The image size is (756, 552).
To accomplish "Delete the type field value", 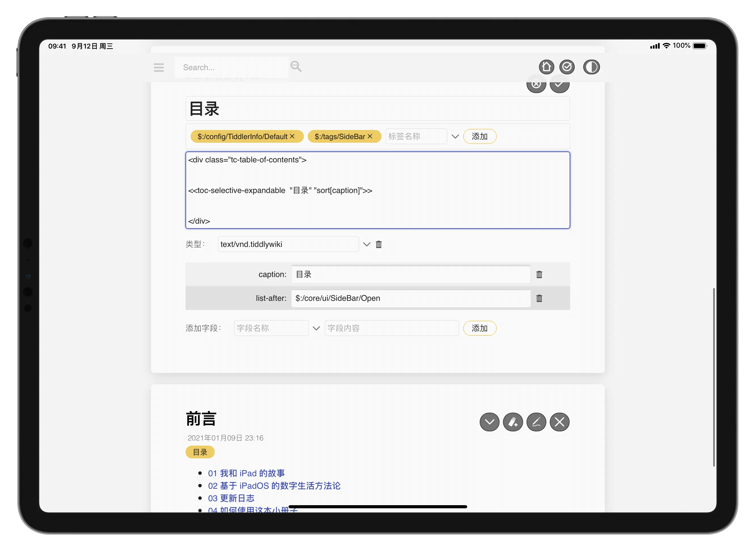I will pos(378,244).
